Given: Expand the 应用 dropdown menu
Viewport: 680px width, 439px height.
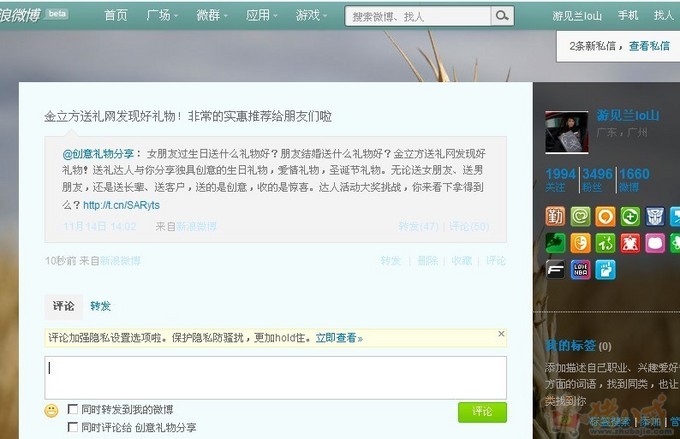Looking at the screenshot, I should point(262,15).
